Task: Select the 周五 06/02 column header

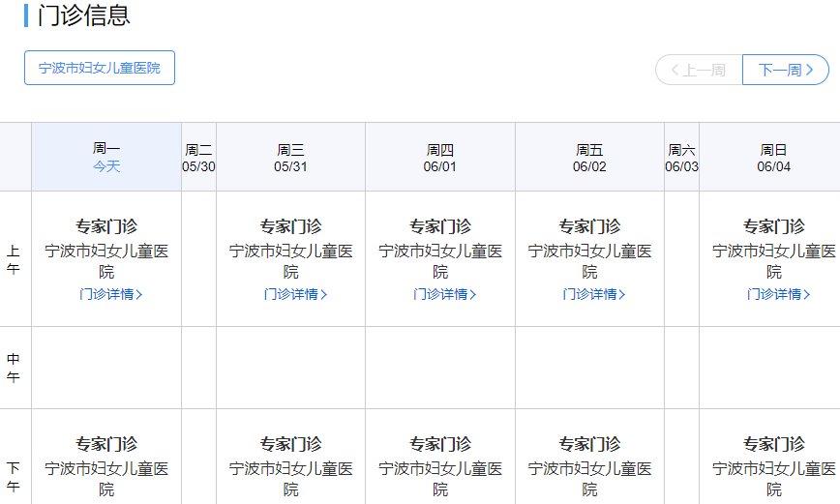Action: click(x=589, y=157)
